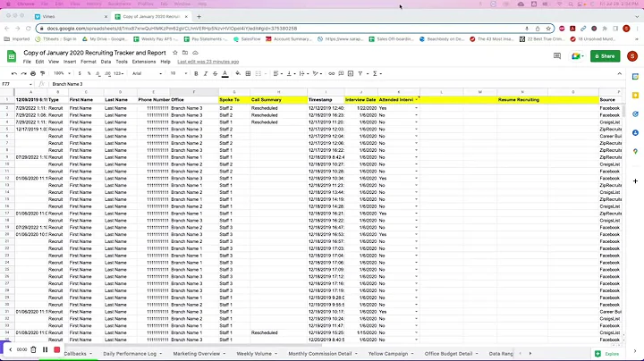Click the Print icon in toolbar
The width and height of the screenshot is (644, 361).
[x=33, y=73]
